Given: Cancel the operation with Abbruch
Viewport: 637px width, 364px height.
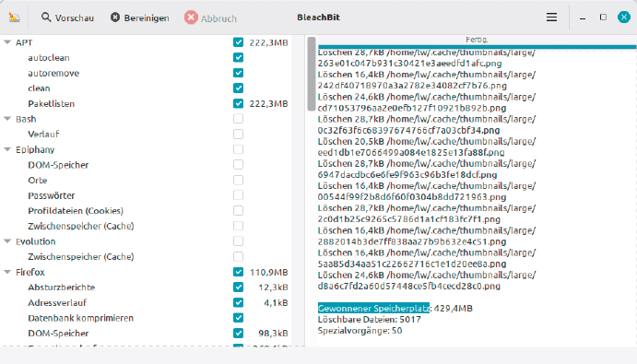Looking at the screenshot, I should click(210, 18).
